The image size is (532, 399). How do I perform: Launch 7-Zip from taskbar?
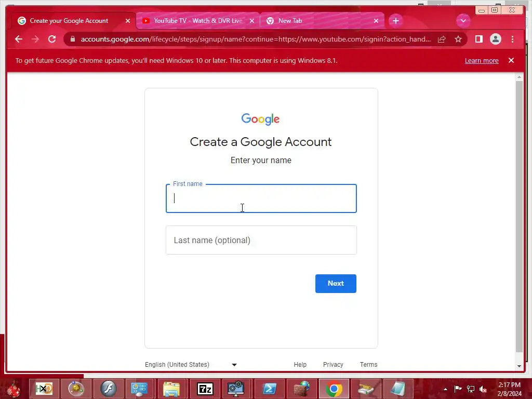(x=205, y=389)
